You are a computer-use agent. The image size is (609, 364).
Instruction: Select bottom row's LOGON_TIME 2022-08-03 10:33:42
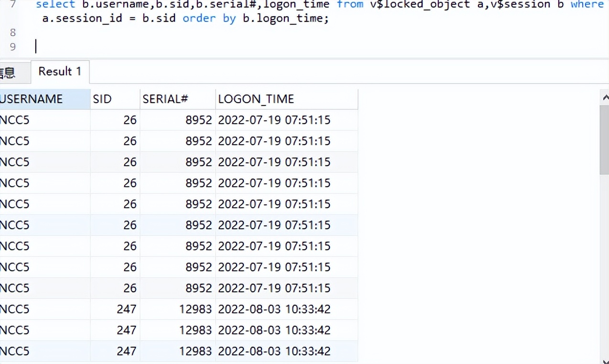tap(286, 351)
